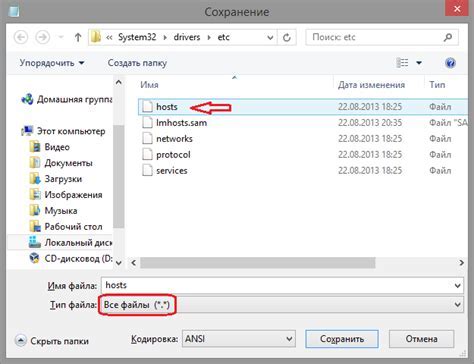
Task: Select the hosts file
Action: (303, 107)
